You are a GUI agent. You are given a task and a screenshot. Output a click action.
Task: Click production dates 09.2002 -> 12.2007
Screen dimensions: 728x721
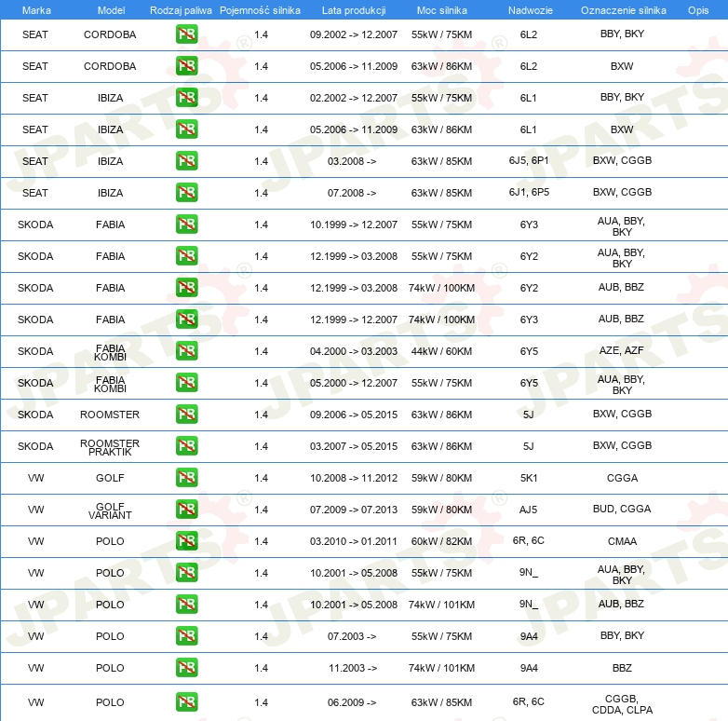(354, 34)
